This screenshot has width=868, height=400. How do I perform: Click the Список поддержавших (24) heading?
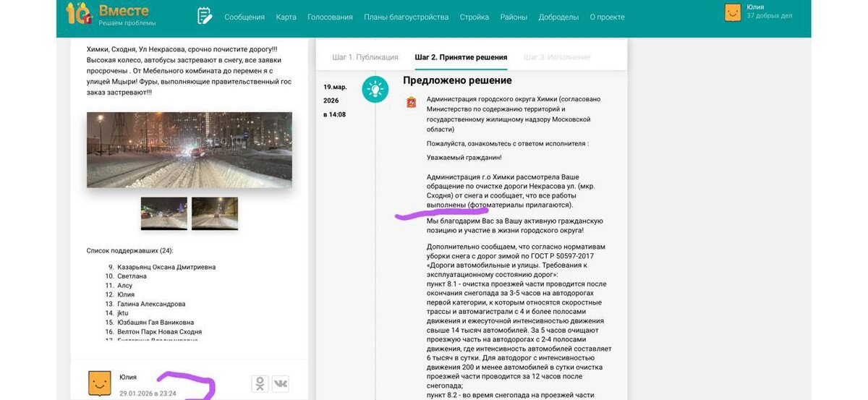130,251
